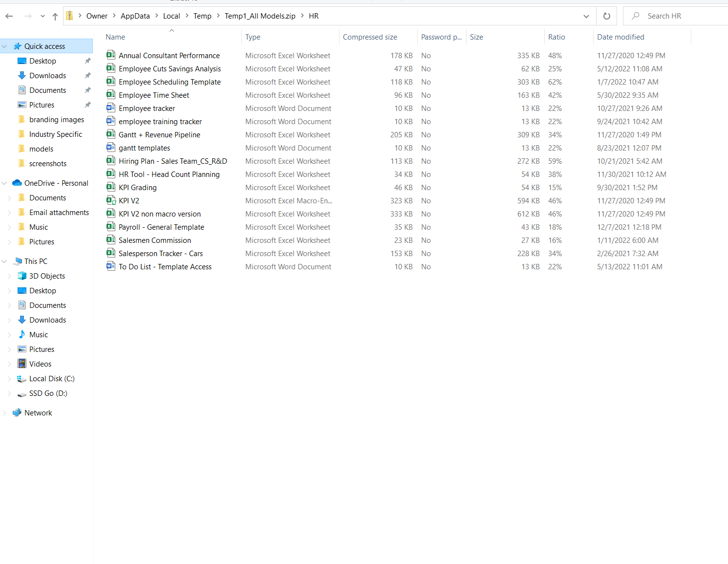
Task: Expand the Local Disk (C:) tree node
Action: click(x=9, y=379)
